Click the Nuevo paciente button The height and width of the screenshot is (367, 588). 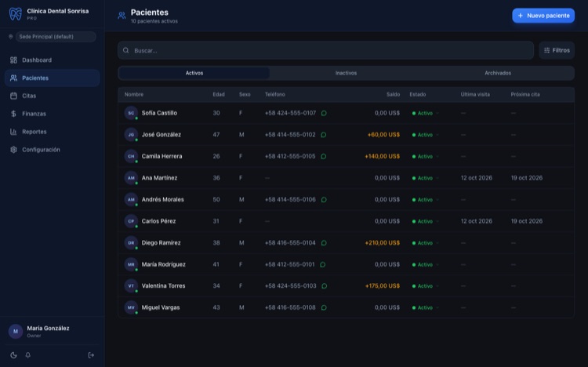[x=543, y=16]
